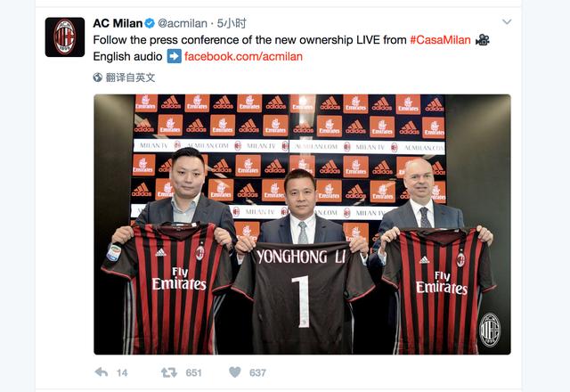Click the blue arrow emoji before the link
The width and height of the screenshot is (570, 392).
[x=175, y=56]
